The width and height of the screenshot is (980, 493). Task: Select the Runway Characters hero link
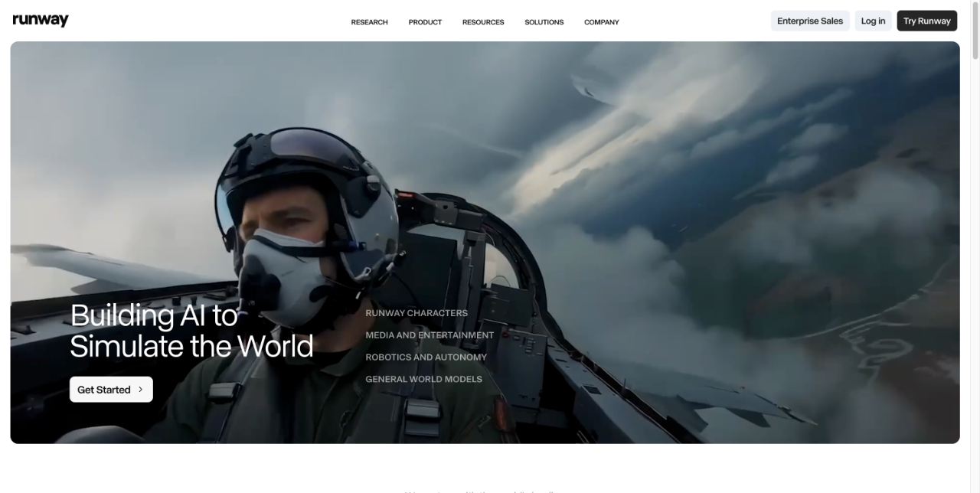click(x=416, y=313)
